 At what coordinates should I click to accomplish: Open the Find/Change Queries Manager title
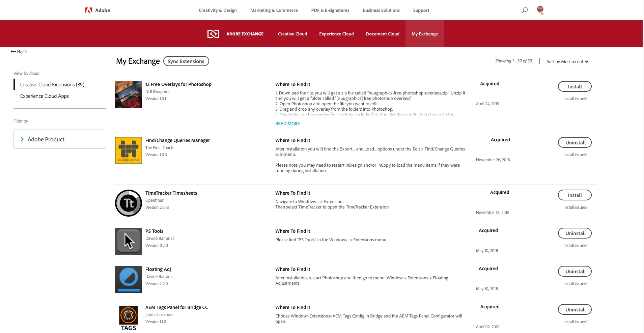click(x=177, y=141)
